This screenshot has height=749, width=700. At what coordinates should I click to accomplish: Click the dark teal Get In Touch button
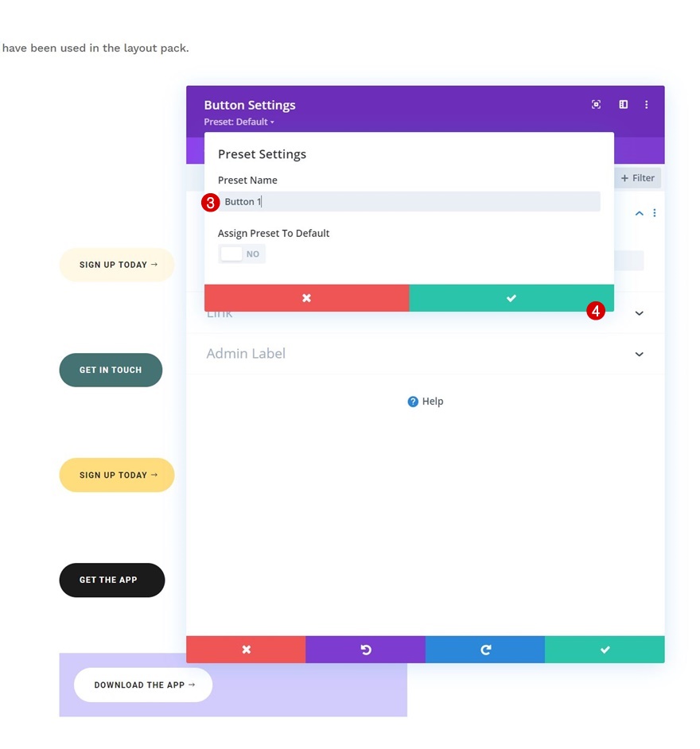[111, 370]
